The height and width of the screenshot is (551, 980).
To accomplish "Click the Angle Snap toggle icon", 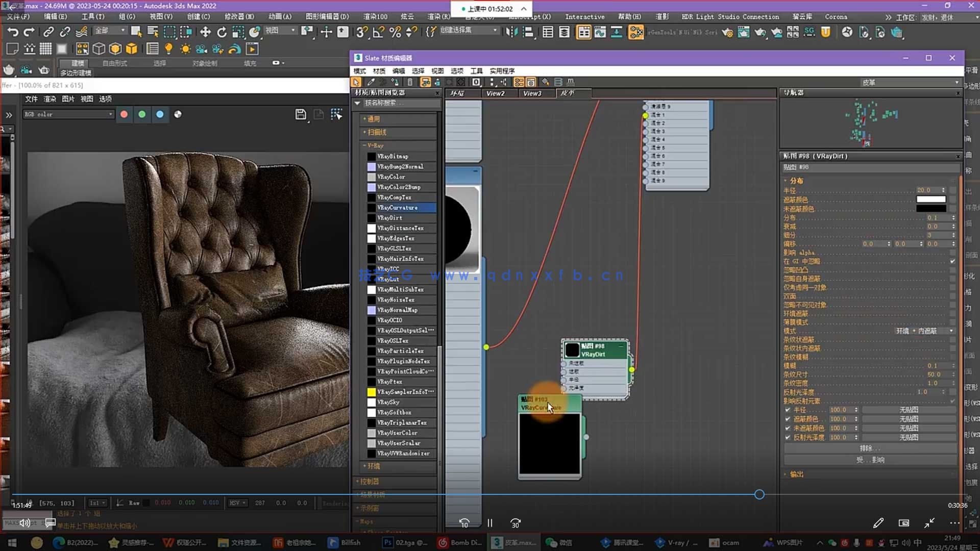I will (x=378, y=32).
